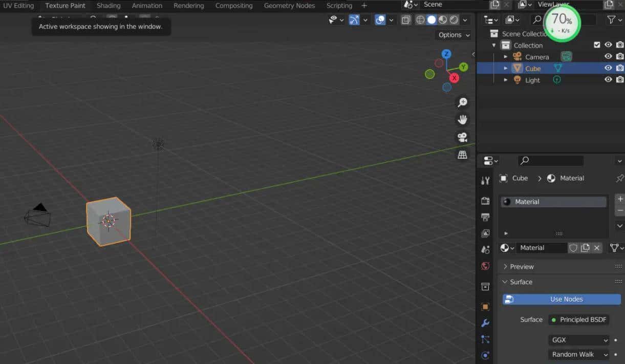
Task: Click the Use Nodes button
Action: pyautogui.click(x=562, y=299)
